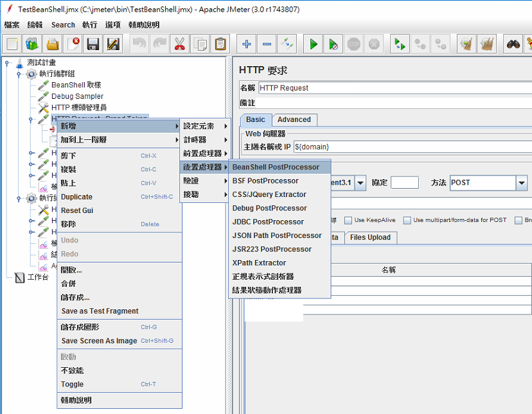Select 工作台 tree node
The width and height of the screenshot is (532, 414).
click(38, 277)
